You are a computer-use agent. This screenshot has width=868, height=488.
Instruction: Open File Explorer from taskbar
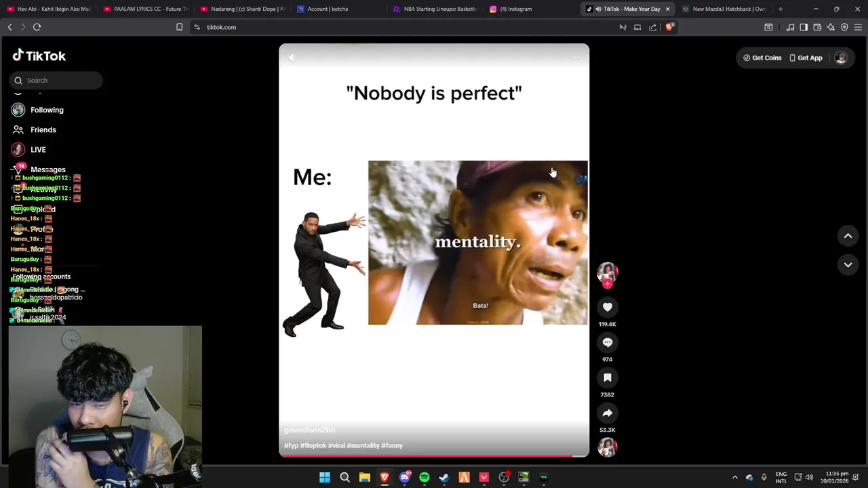point(364,477)
